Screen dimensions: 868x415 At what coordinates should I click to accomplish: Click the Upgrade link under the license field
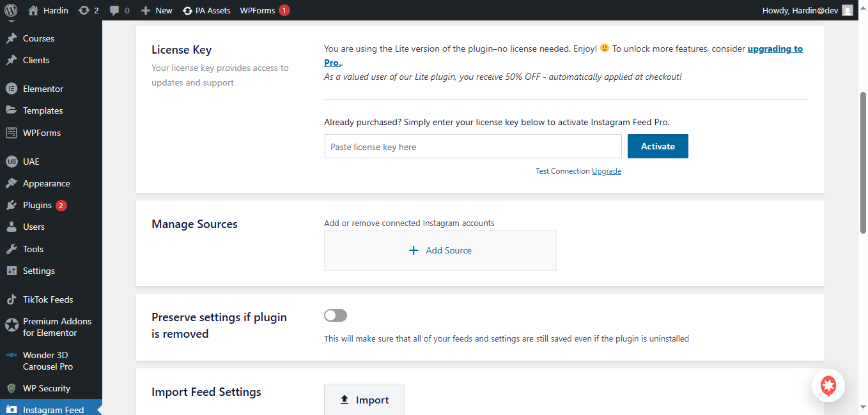(607, 171)
